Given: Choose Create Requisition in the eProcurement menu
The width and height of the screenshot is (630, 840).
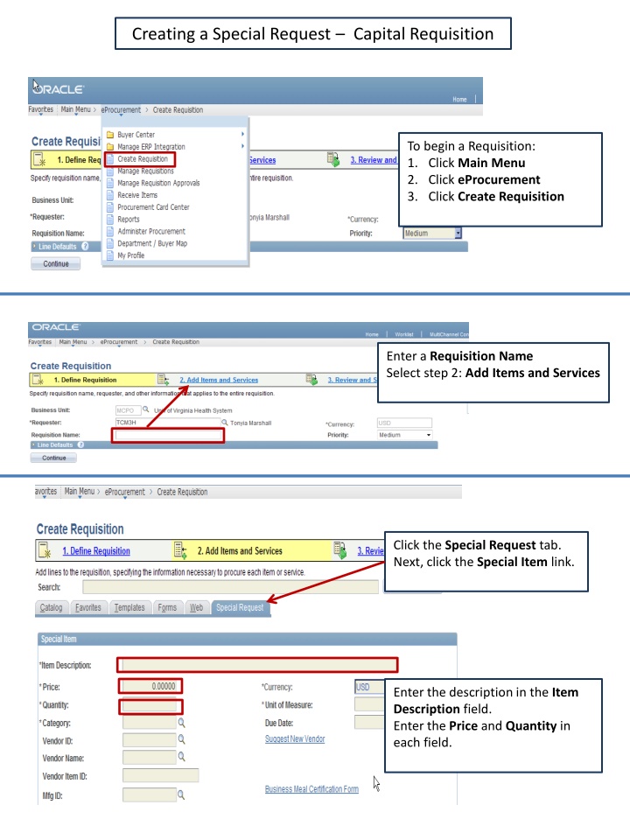Looking at the screenshot, I should click(143, 159).
